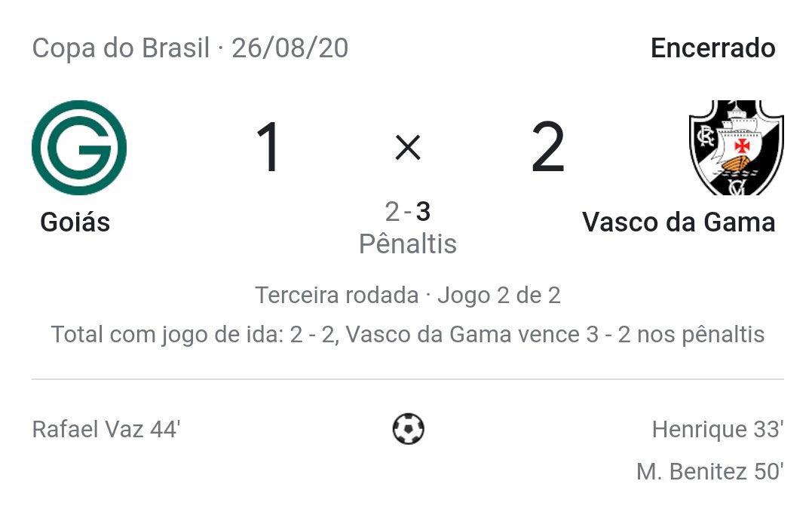
Task: Click the divider line above scorers
Action: click(x=407, y=378)
